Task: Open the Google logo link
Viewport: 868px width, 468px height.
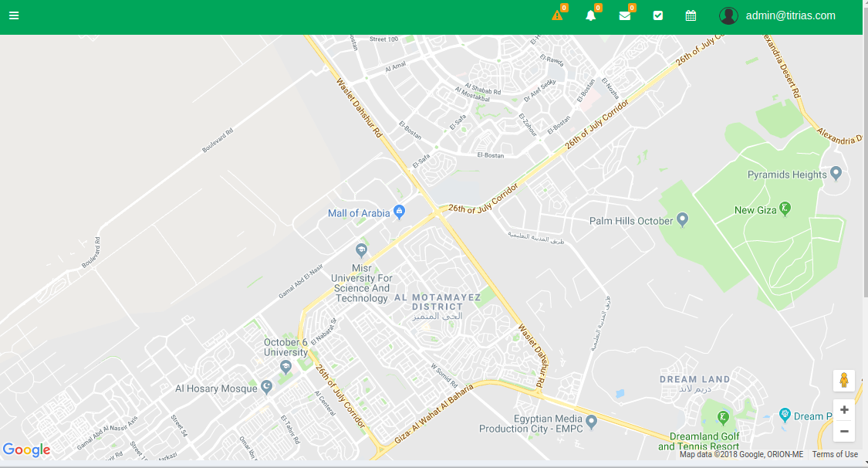Action: pyautogui.click(x=26, y=449)
